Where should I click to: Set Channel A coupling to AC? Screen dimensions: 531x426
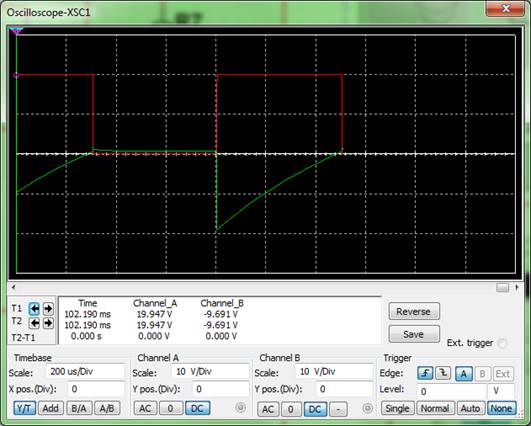click(145, 408)
